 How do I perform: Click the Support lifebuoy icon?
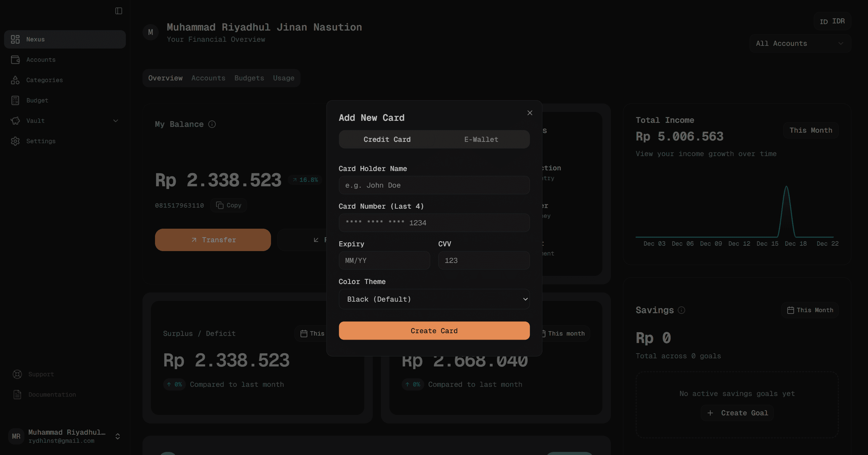tap(17, 374)
